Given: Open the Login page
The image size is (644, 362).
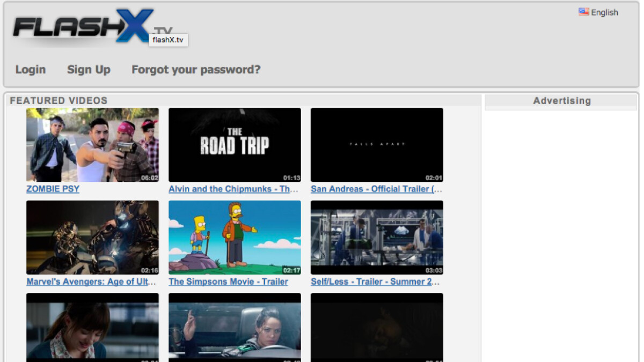Looking at the screenshot, I should click(x=30, y=69).
